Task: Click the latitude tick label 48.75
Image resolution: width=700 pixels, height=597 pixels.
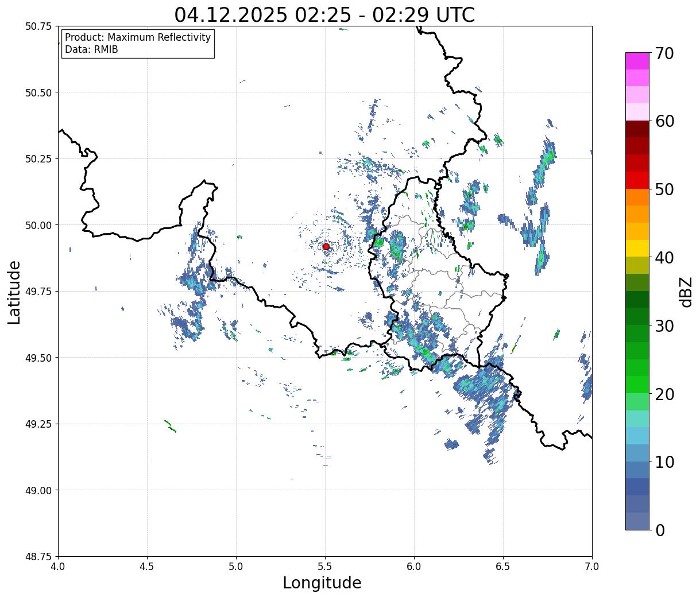Action: (38, 557)
